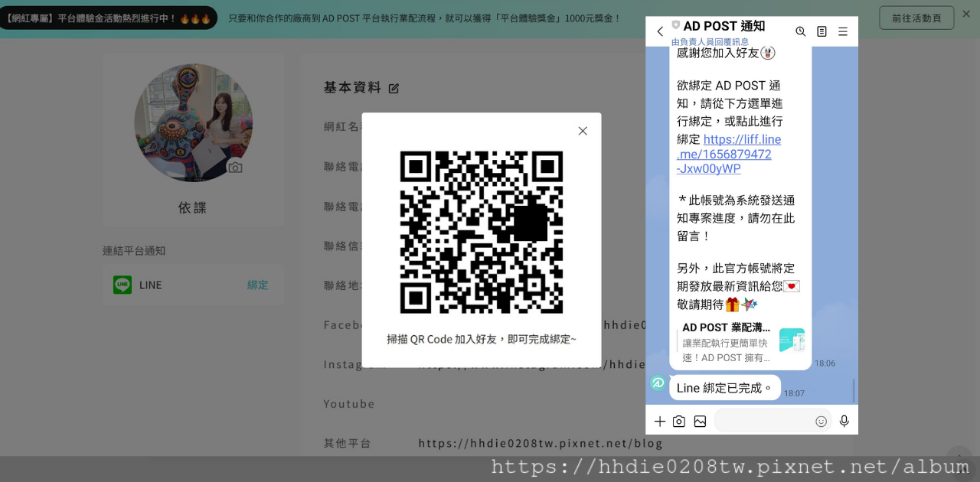Click the 'Youtube' field label

point(349,403)
